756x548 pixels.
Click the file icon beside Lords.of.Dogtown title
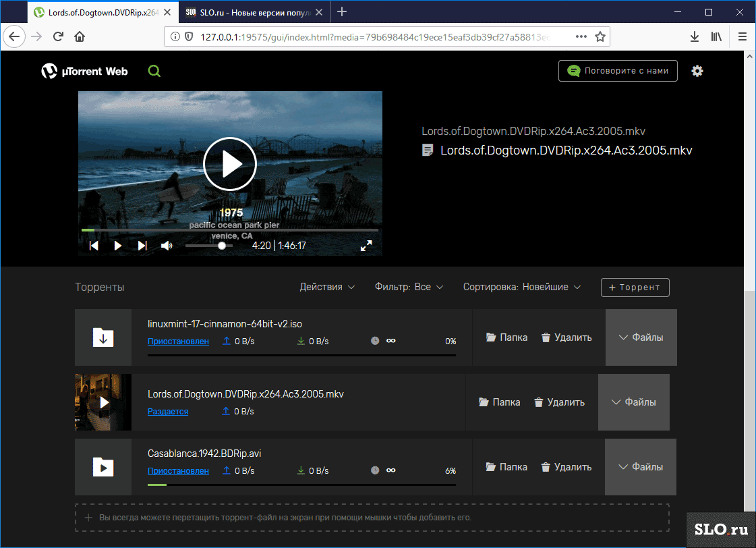(428, 150)
